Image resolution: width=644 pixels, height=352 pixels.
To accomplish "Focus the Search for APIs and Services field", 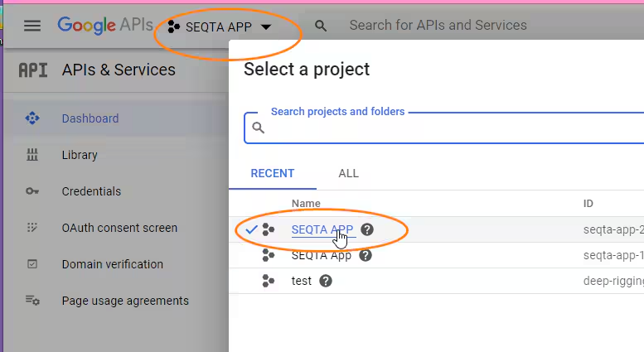I will tap(438, 25).
